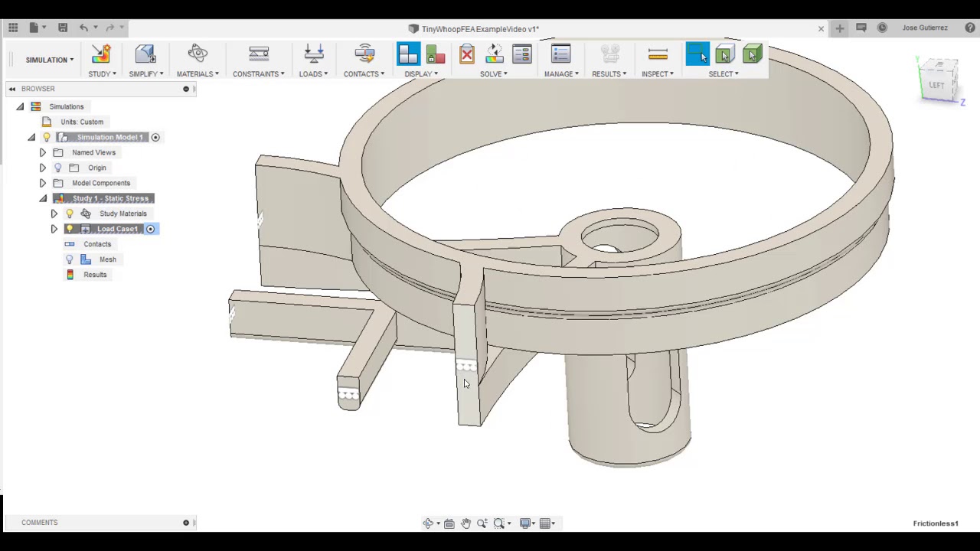
Task: Select the Model View display icon
Action: point(408,54)
